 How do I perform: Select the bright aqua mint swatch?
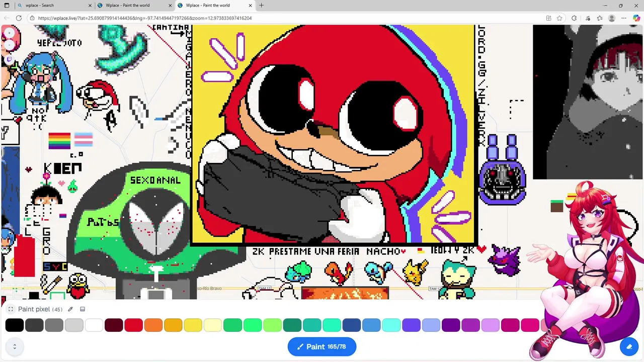pos(332,325)
